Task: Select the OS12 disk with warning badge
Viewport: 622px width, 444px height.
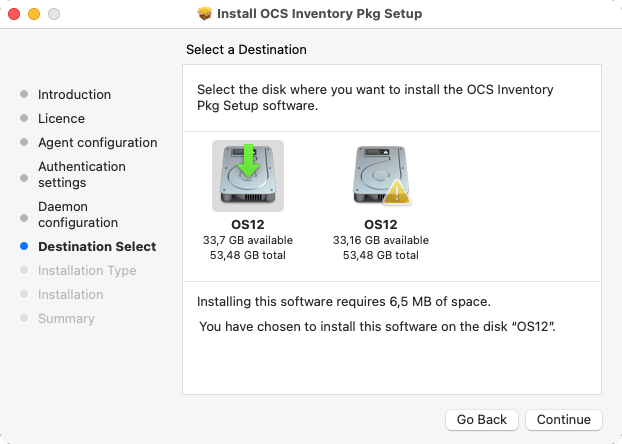Action: point(381,176)
